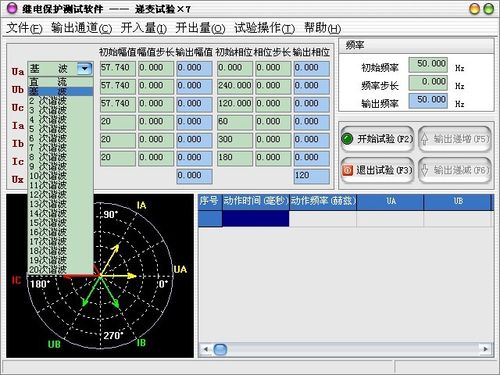
Task: Click the green maximize orb button
Action: click(x=489, y=9)
